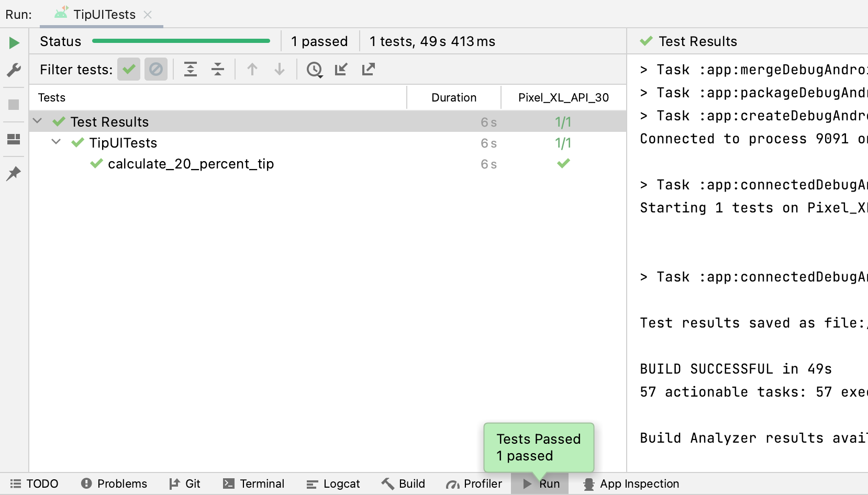This screenshot has width=868, height=495.
Task: Collapse all test nodes
Action: (x=218, y=69)
